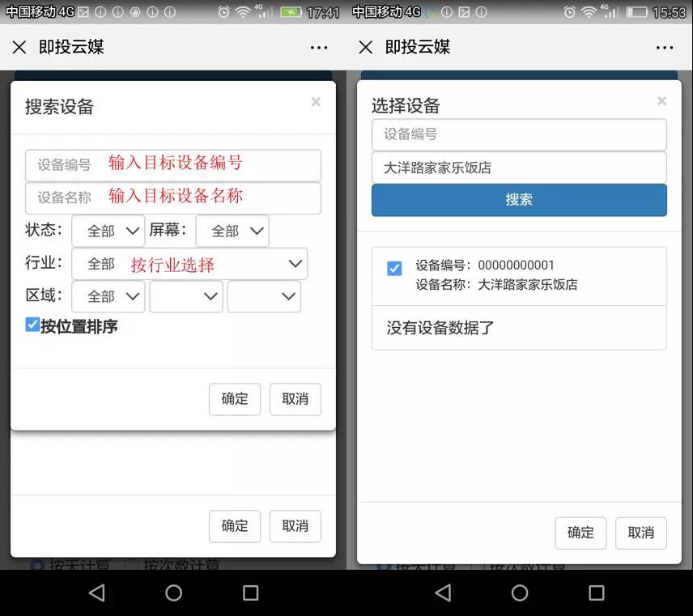Click 取消 in the 选择设备 dialog

click(x=640, y=533)
